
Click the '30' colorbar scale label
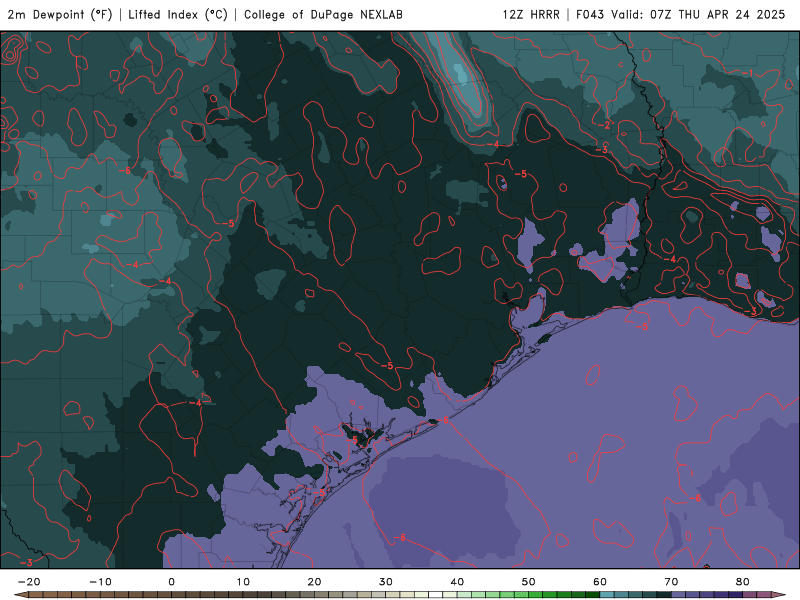pyautogui.click(x=386, y=582)
